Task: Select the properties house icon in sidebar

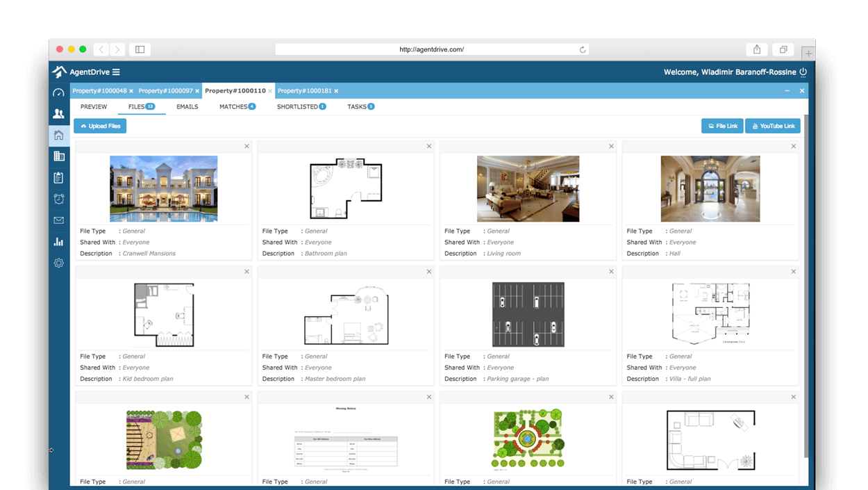Action: [x=58, y=136]
